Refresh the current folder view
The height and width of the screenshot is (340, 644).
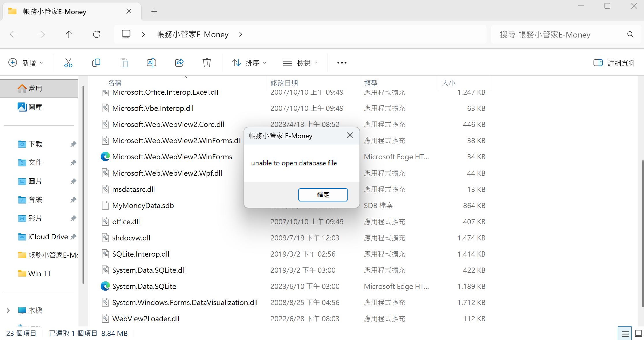97,34
